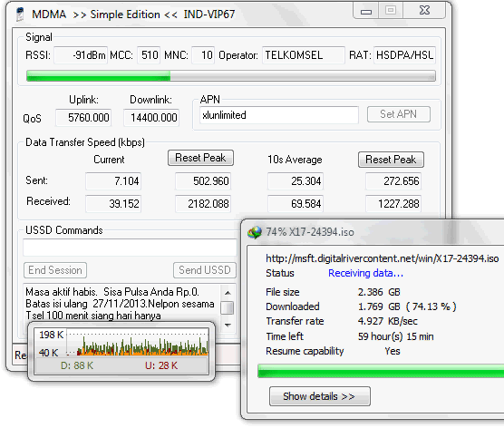This screenshot has height=428, width=504.
Task: Click Show details in download window
Action: click(x=319, y=396)
